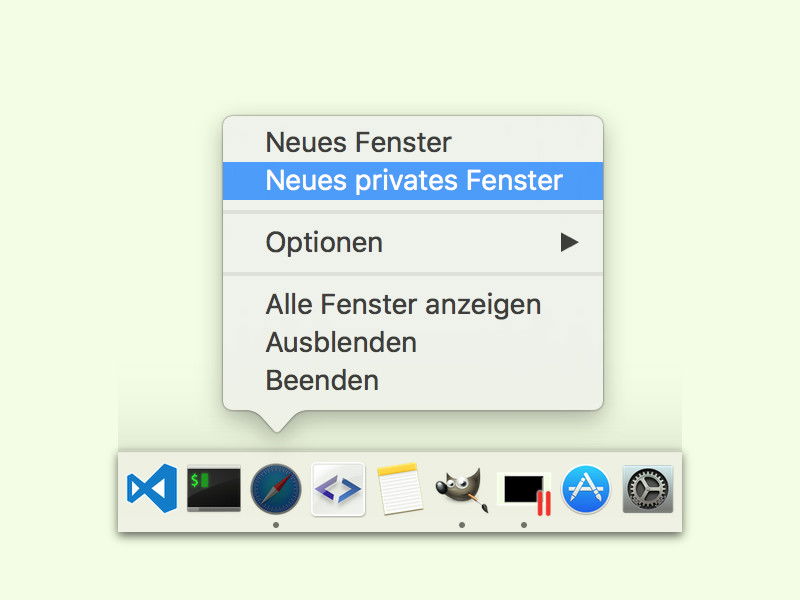Image resolution: width=800 pixels, height=600 pixels.
Task: Open the App Store dock icon
Action: click(586, 489)
